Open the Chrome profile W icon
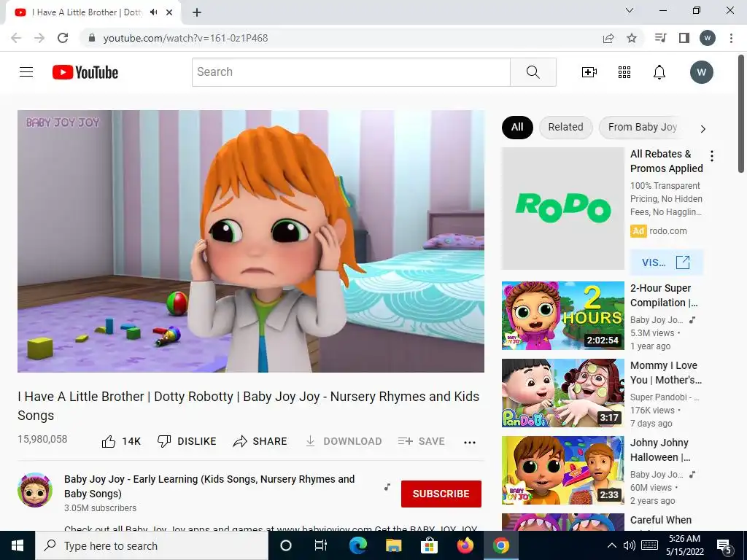 point(708,38)
